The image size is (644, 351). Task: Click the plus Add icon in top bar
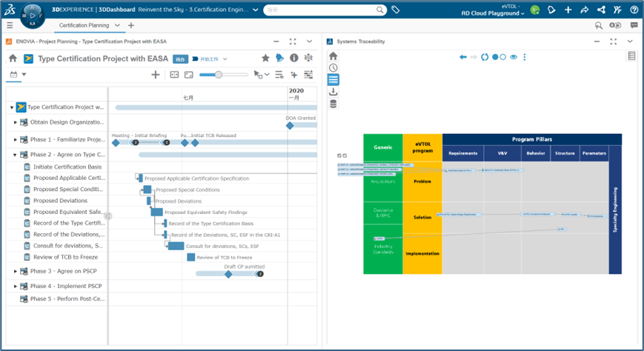coord(568,10)
